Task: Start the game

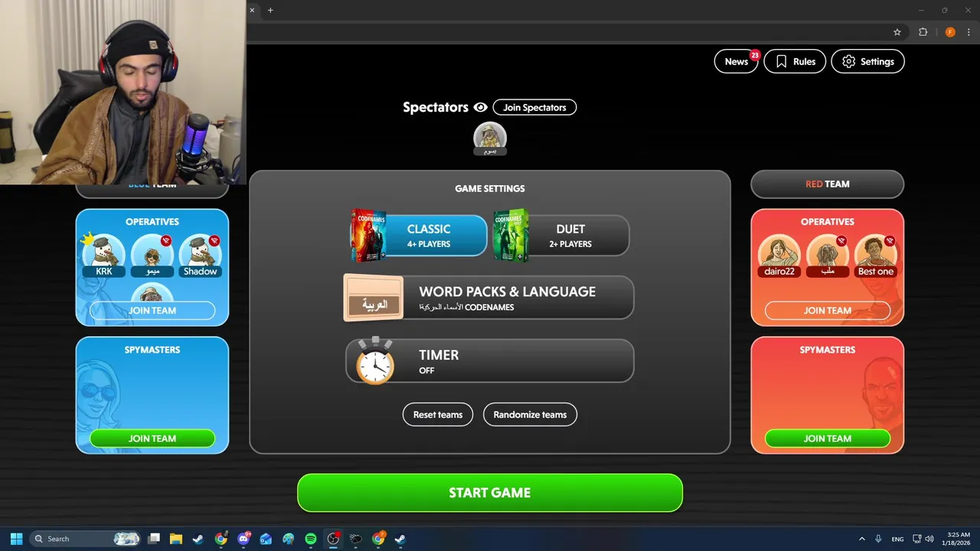Action: 490,493
